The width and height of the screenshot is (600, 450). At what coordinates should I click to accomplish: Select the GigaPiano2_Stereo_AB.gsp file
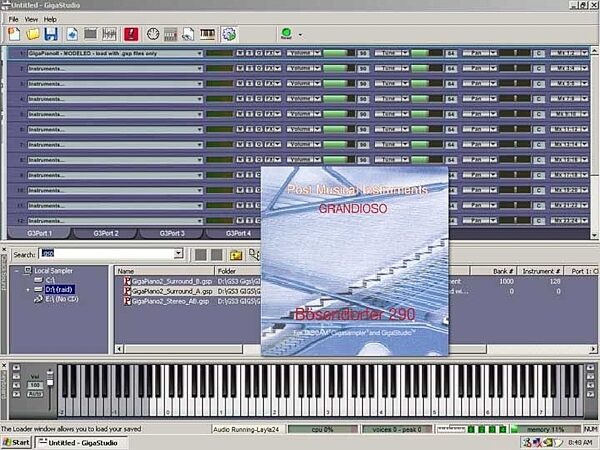(170, 302)
